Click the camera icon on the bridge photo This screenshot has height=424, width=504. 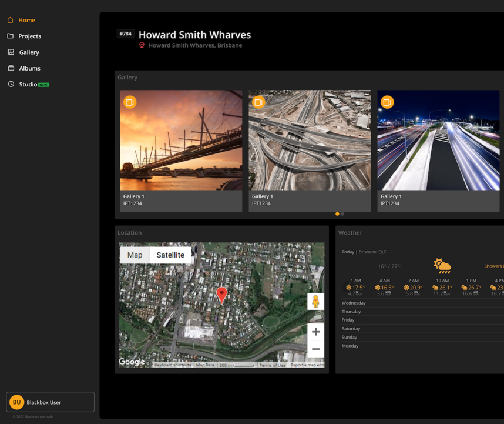(130, 102)
